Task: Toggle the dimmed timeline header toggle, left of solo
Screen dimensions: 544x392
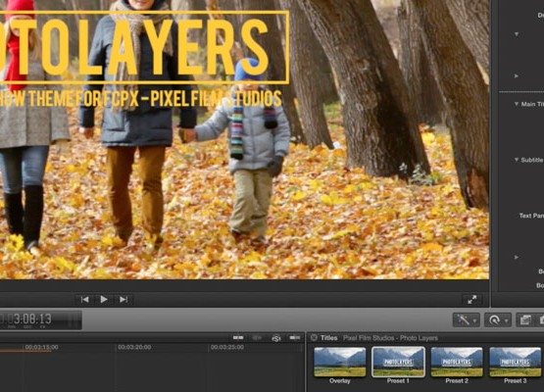Action: (x=257, y=337)
